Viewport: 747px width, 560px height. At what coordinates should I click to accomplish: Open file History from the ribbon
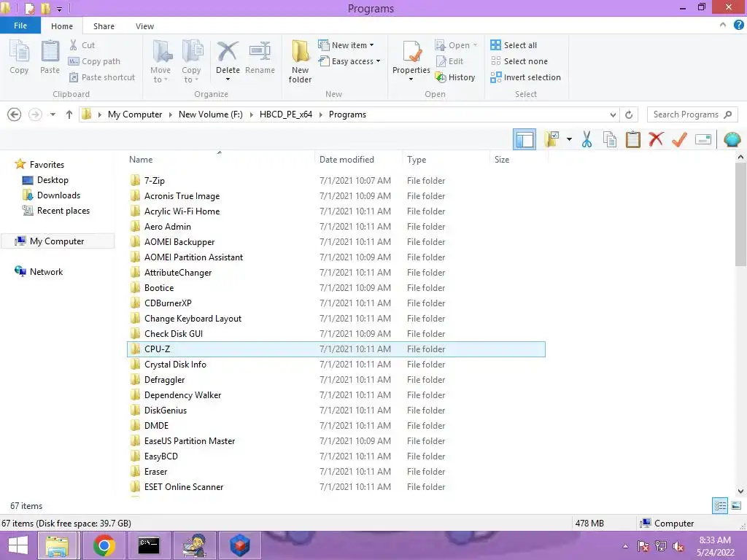[x=455, y=77]
